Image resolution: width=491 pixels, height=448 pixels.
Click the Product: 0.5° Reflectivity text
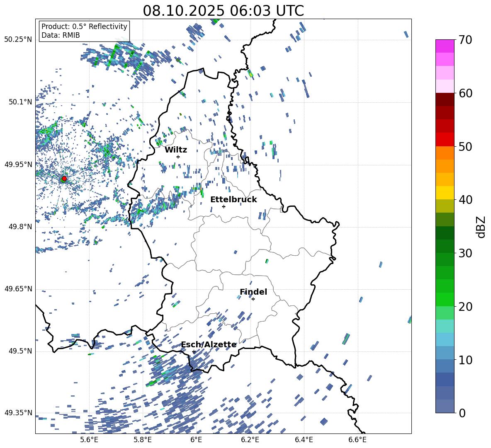84,27
